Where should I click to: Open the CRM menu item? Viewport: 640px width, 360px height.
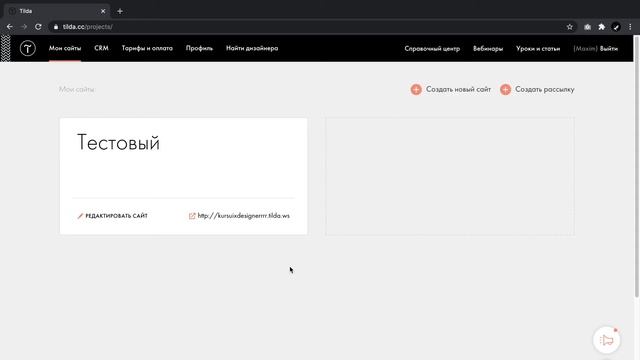[101, 48]
